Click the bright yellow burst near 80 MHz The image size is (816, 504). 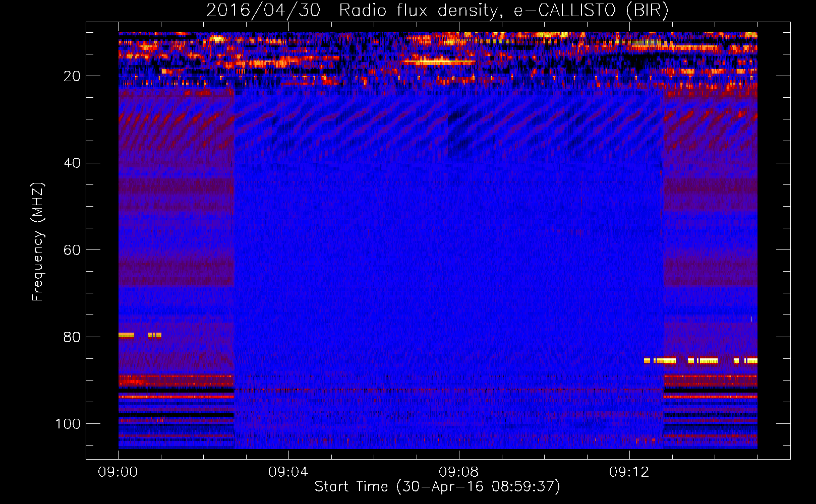tap(140, 335)
